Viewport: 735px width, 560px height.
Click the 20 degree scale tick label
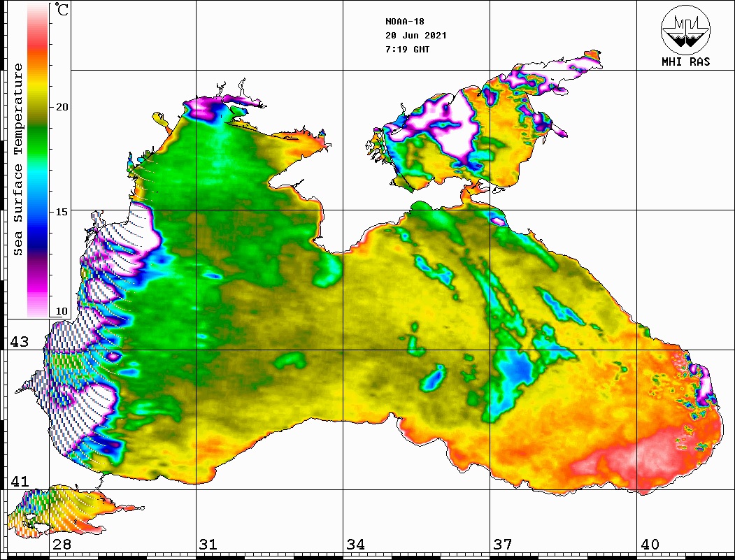click(x=62, y=107)
